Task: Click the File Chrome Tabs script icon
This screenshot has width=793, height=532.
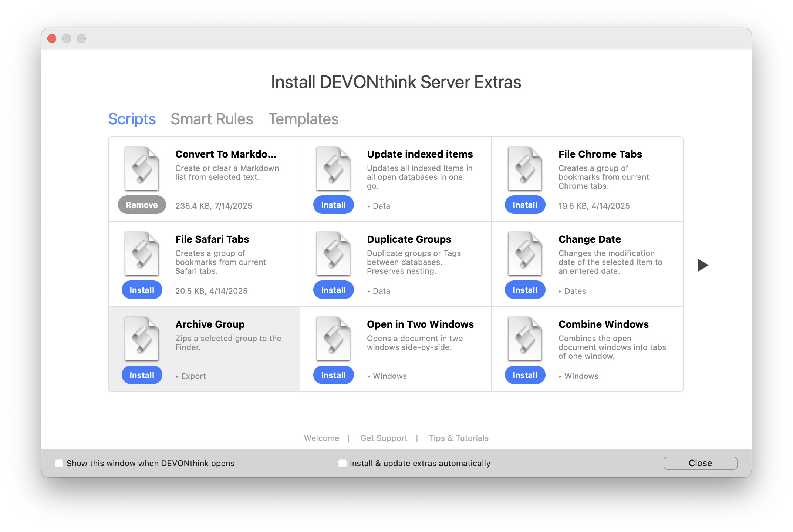Action: (525, 169)
